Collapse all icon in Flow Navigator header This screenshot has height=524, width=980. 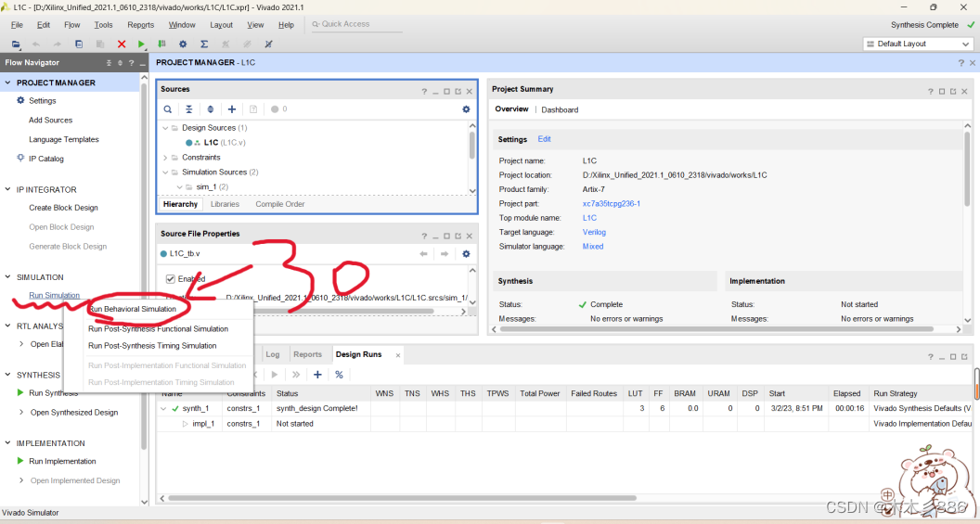click(x=109, y=63)
